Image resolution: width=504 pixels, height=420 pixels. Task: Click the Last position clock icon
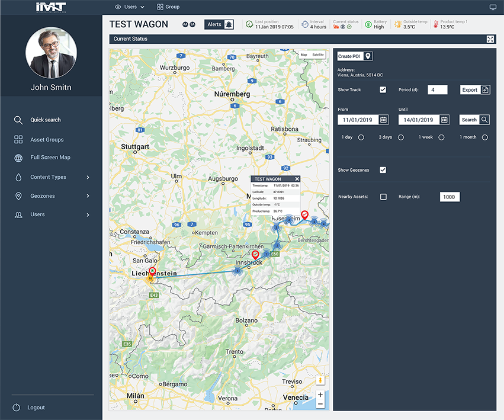pyautogui.click(x=249, y=24)
